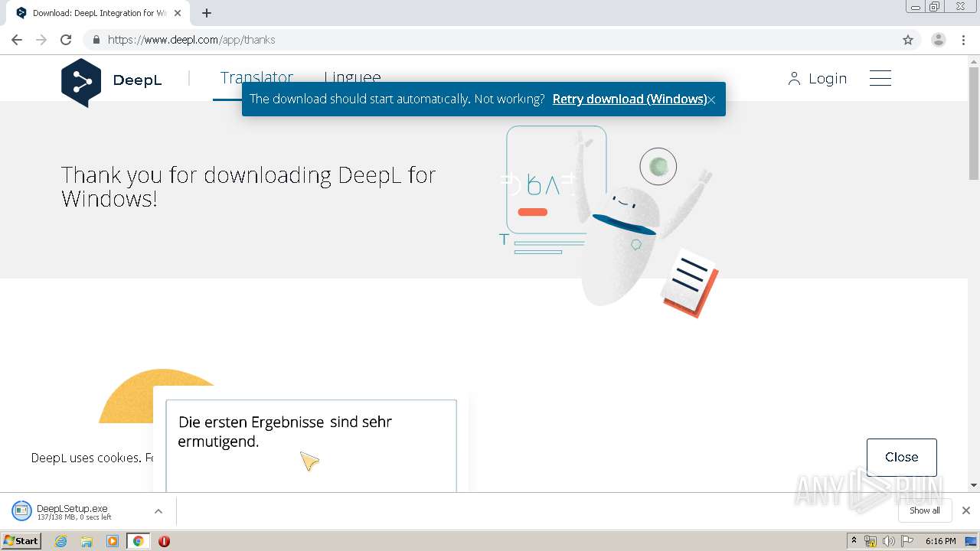Screen dimensions: 980x551
Task: Bookmark this page with star
Action: (908, 40)
